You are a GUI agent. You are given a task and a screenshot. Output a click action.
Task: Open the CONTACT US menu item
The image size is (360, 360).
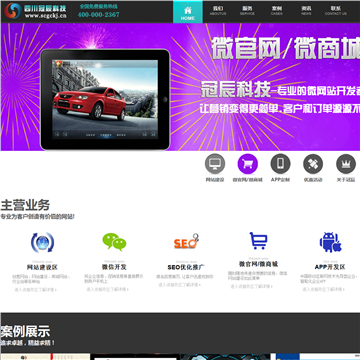tap(336, 11)
